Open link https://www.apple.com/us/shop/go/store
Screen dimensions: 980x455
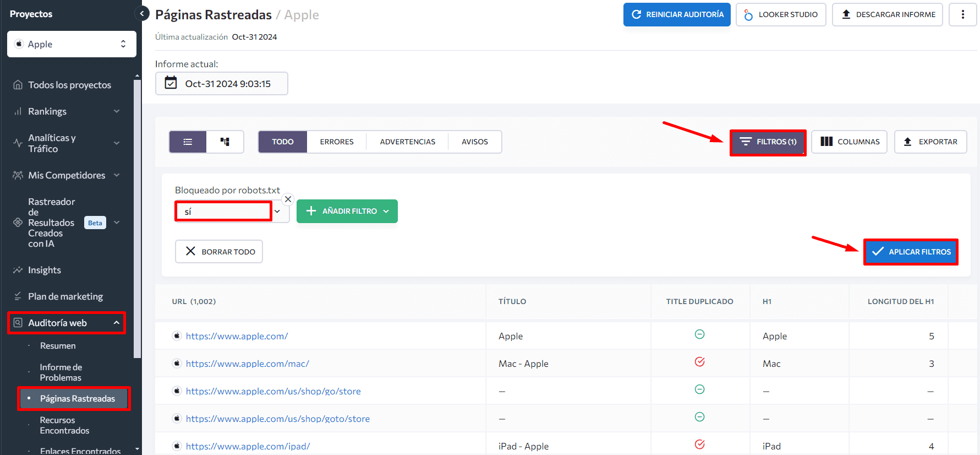(x=273, y=391)
